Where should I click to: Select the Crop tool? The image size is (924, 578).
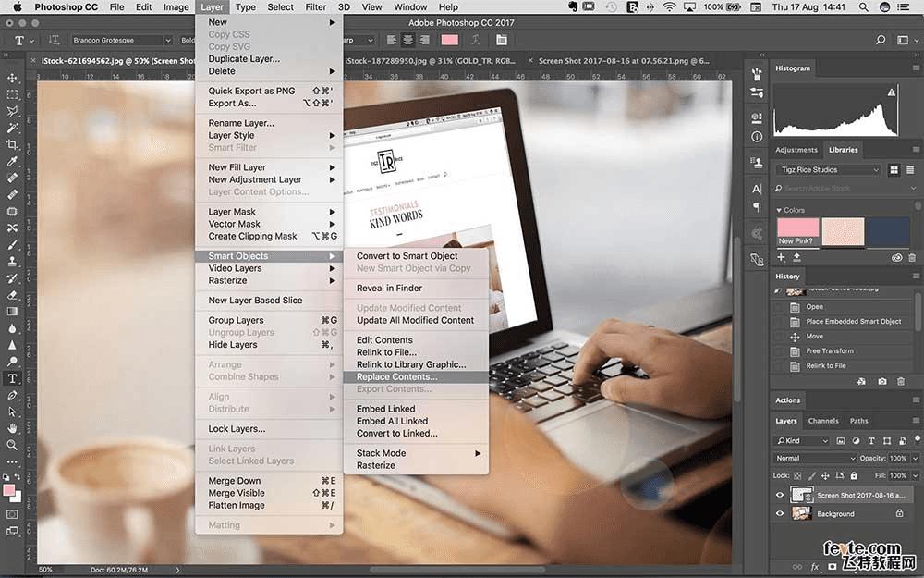(x=12, y=144)
